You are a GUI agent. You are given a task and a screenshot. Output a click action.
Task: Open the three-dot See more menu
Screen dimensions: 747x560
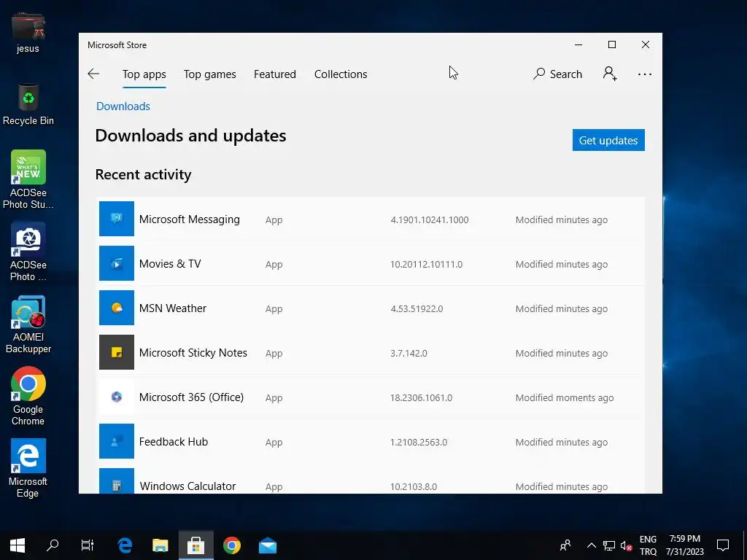(644, 74)
